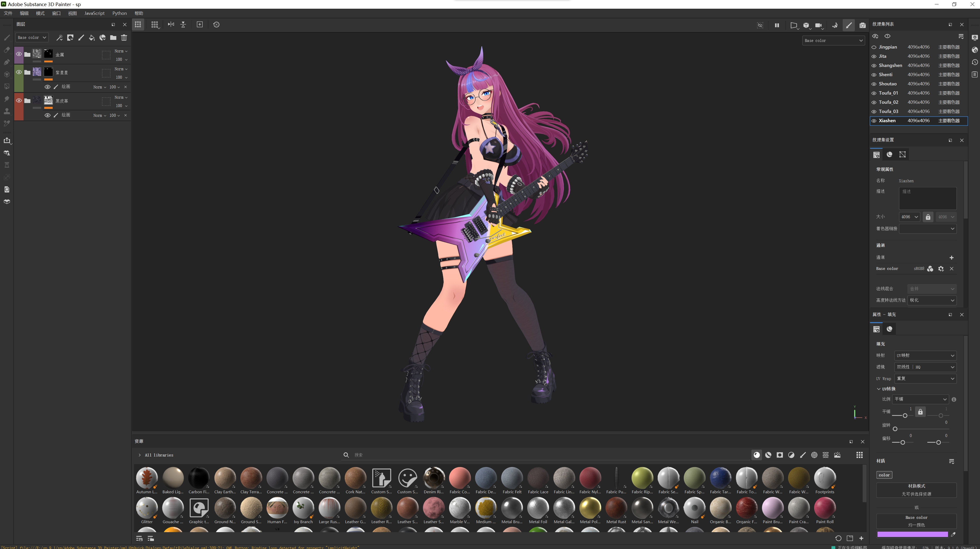The image size is (980, 549).
Task: Switch asset view to grid layout
Action: point(859,455)
